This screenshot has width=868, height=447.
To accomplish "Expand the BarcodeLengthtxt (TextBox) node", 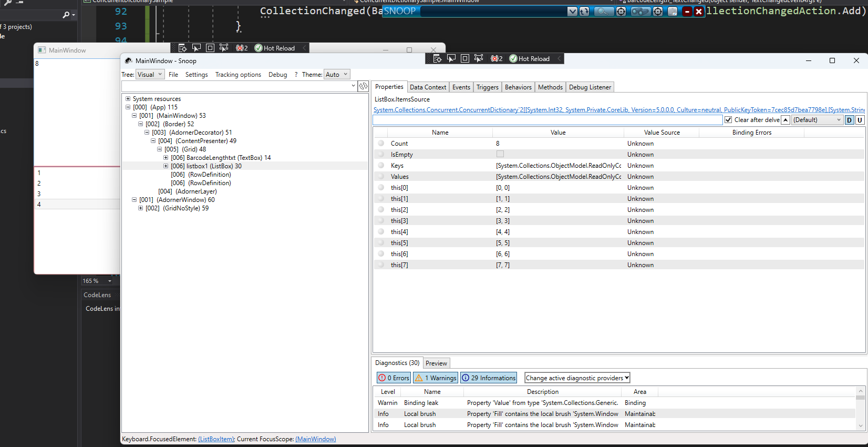I will [166, 157].
